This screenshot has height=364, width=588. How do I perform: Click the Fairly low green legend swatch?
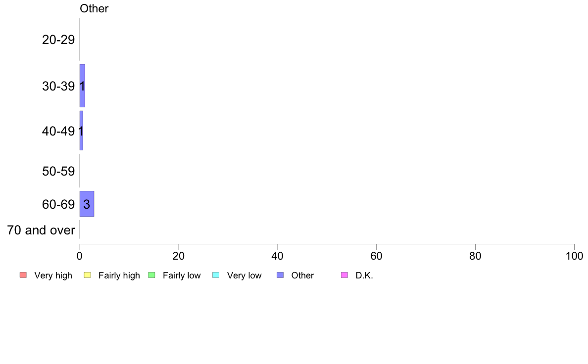coord(151,275)
